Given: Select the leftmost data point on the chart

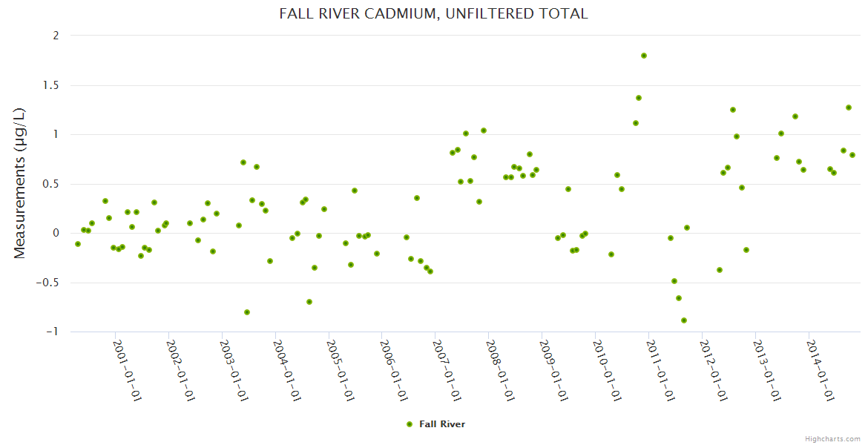Looking at the screenshot, I should [x=78, y=244].
